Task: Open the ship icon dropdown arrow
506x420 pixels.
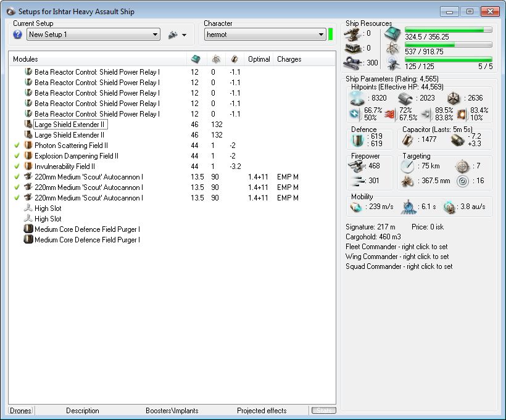Action: point(185,35)
